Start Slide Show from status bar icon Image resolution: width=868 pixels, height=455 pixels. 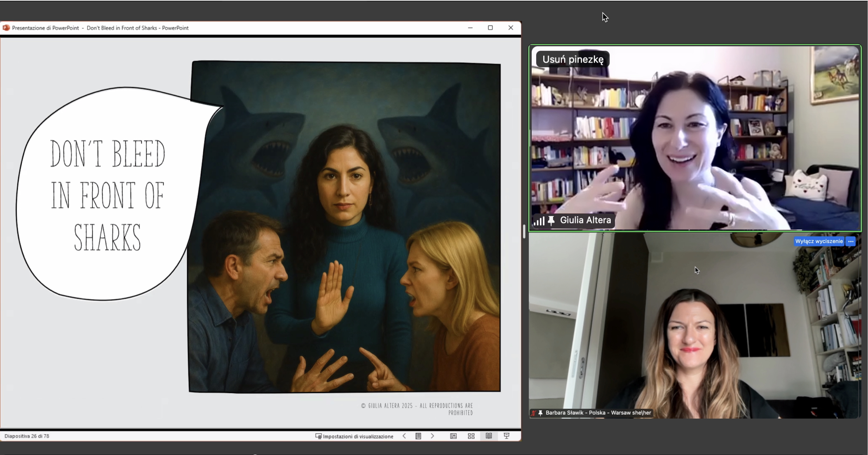point(507,436)
